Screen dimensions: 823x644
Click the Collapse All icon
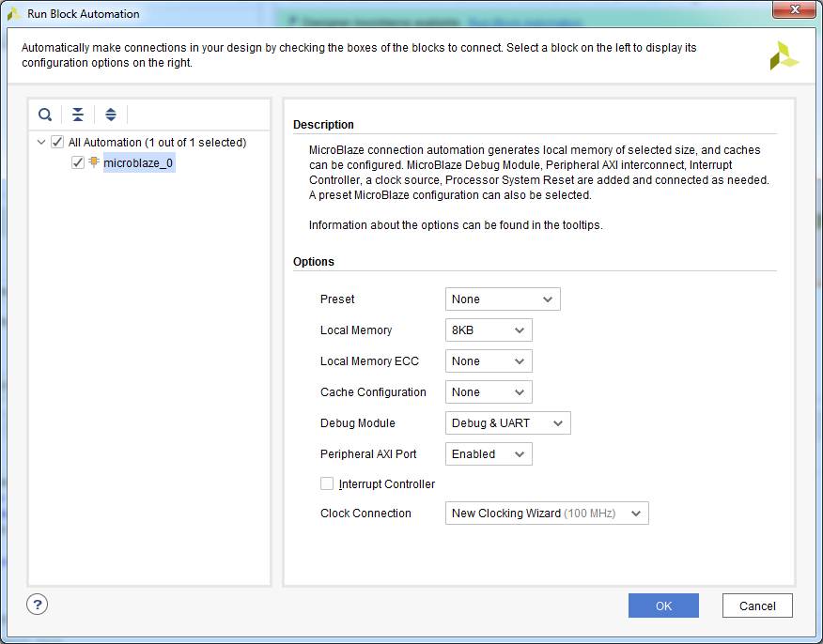(78, 115)
